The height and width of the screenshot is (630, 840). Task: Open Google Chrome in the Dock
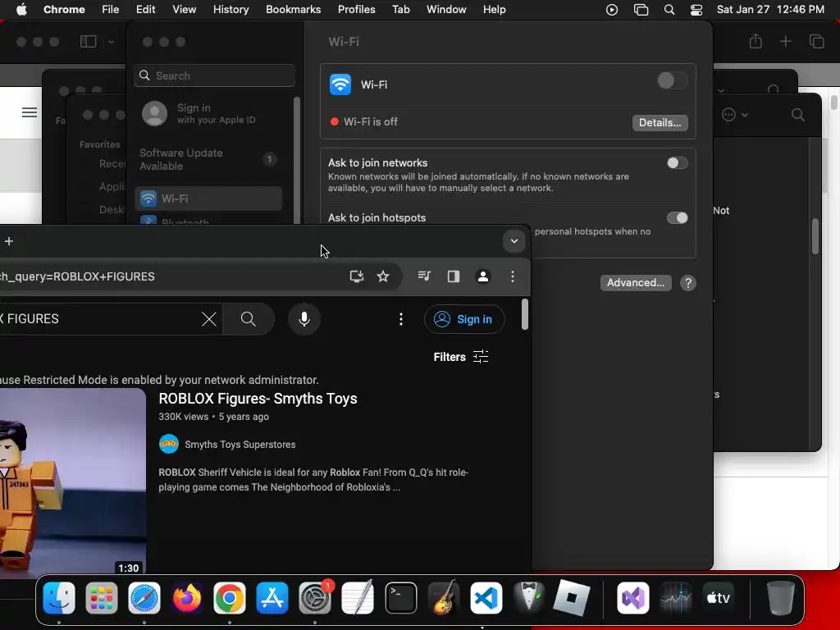(230, 598)
